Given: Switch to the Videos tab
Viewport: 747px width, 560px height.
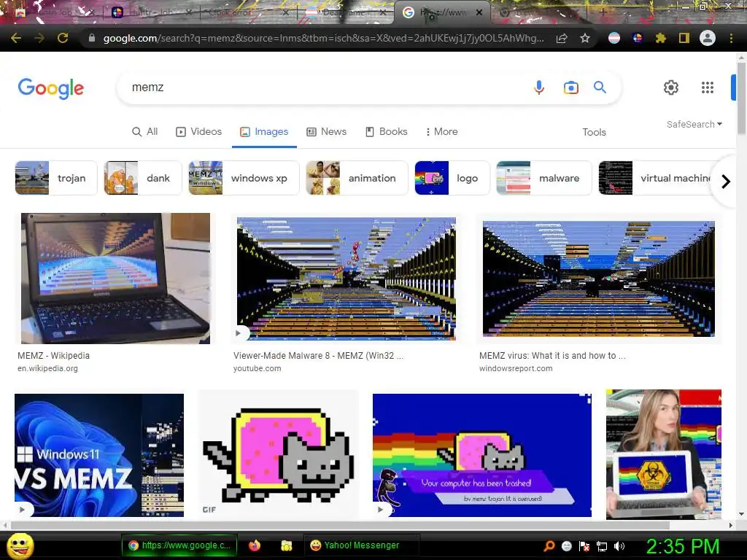Looking at the screenshot, I should coord(198,132).
